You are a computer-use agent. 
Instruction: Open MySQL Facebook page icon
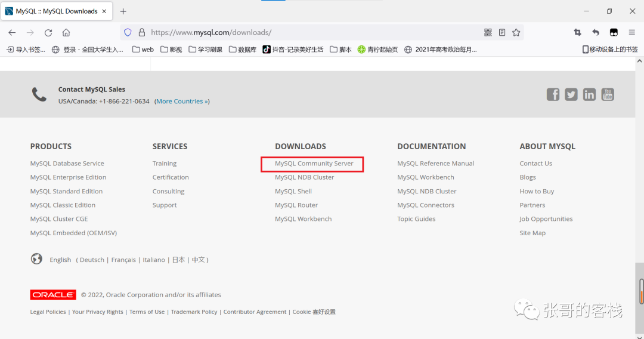[553, 94]
